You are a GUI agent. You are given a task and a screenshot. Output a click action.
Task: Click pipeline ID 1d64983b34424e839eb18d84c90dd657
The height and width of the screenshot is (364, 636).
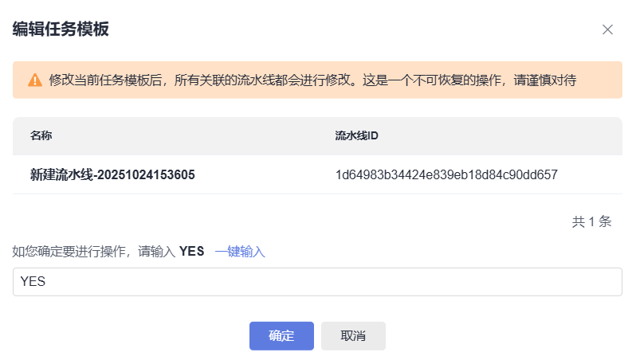point(446,174)
